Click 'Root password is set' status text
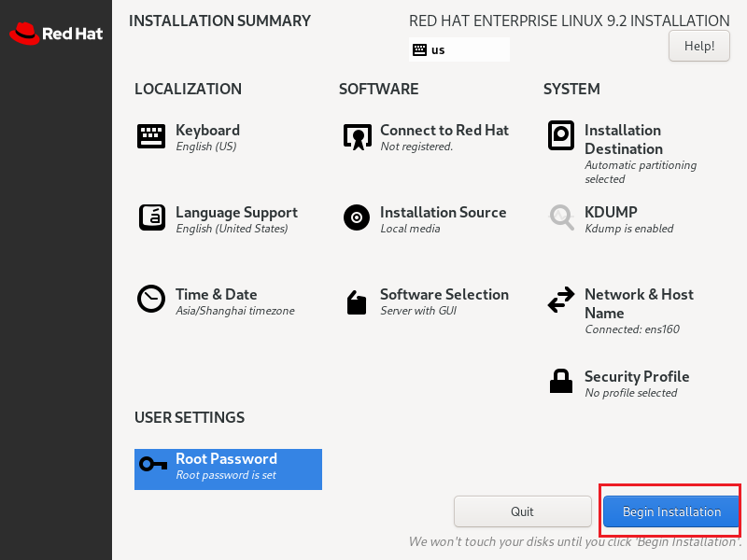 pos(226,475)
